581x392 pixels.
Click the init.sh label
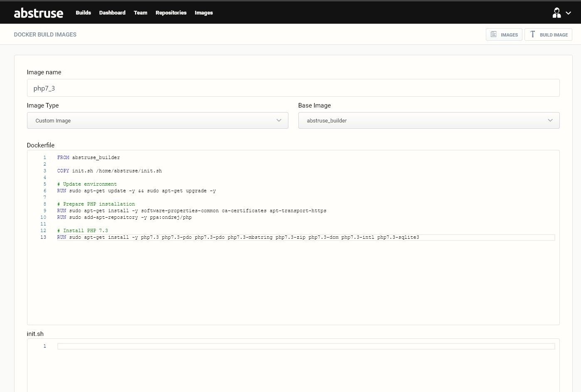(35, 334)
